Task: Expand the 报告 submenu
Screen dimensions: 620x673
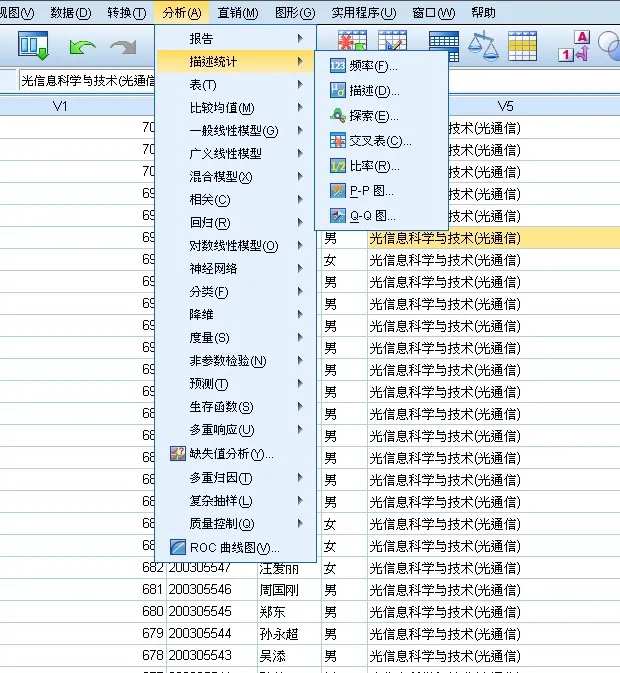Action: 236,39
